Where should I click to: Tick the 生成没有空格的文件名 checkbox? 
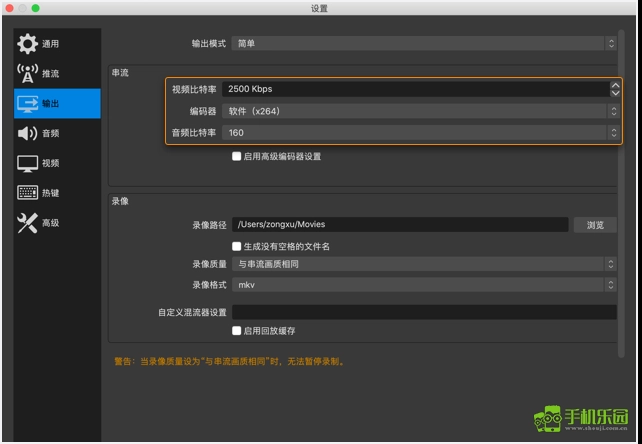pos(237,246)
